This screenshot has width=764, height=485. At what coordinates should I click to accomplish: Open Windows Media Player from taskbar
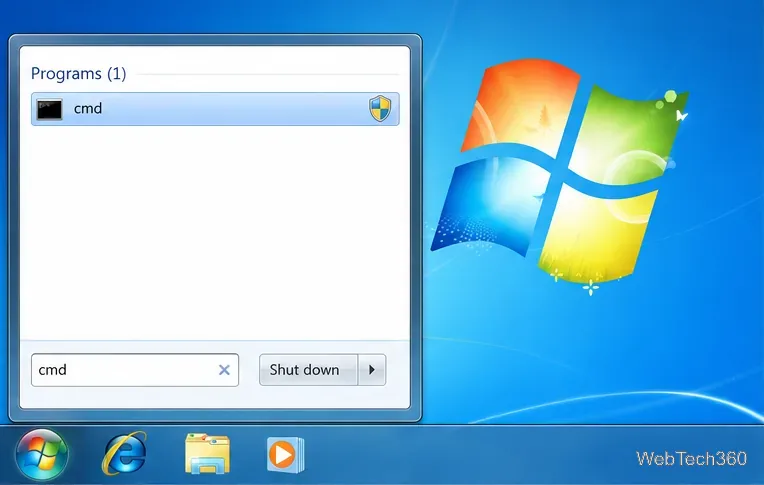click(286, 455)
